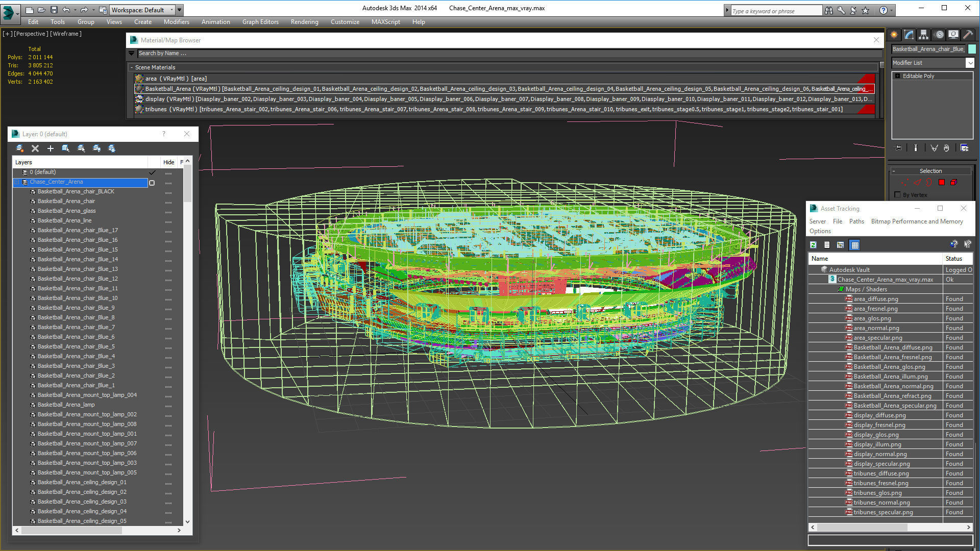Click Pin Stack icon under modifier stack
The width and height of the screenshot is (980, 551).
pos(898,148)
